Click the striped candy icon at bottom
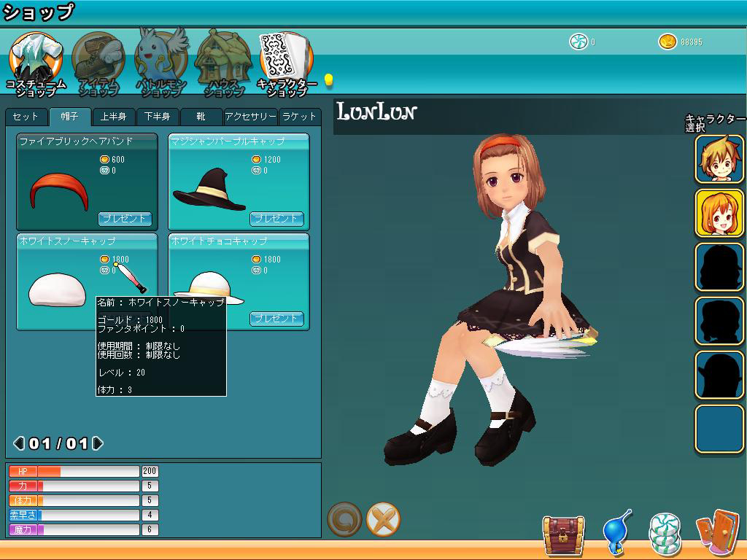 665,534
